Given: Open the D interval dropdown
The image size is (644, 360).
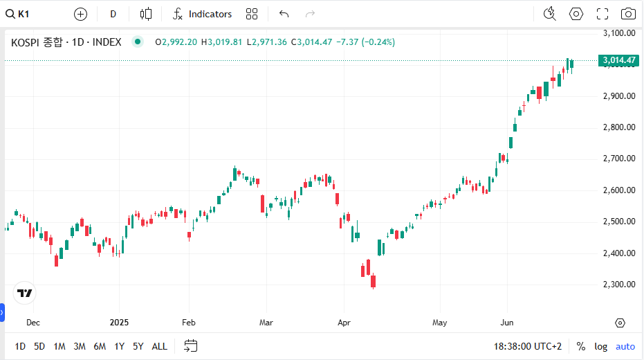Looking at the screenshot, I should [x=113, y=14].
